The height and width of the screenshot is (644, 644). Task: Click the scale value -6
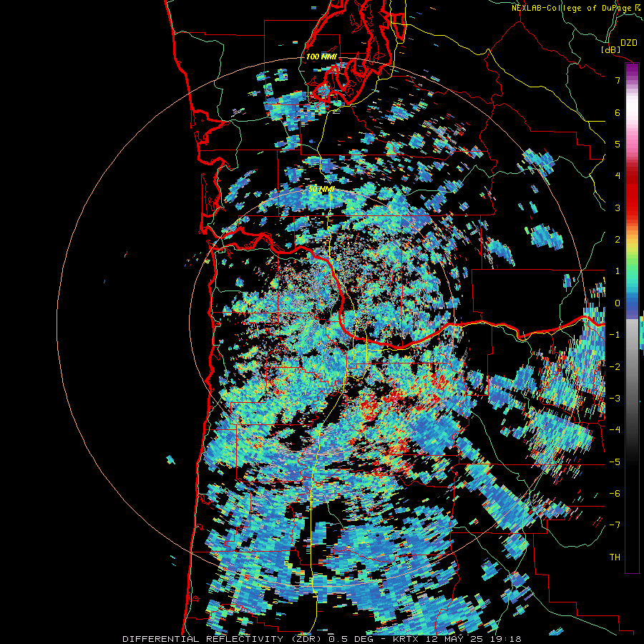(615, 494)
